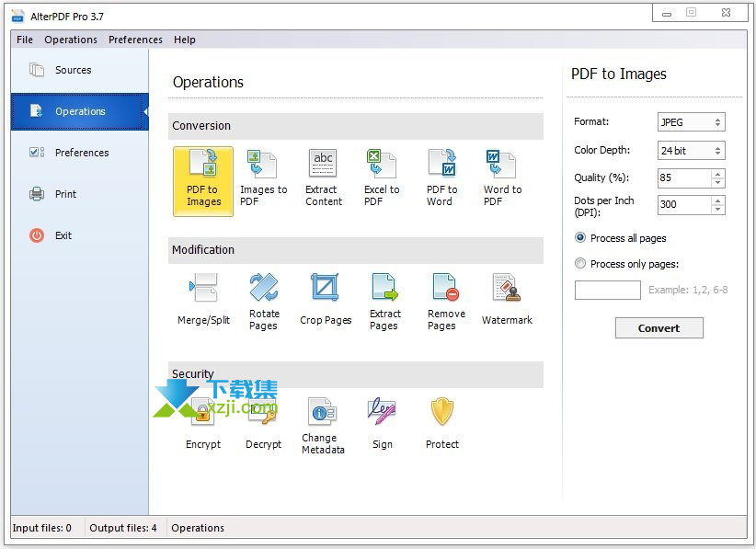This screenshot has height=549, width=756.
Task: Click the Input files: 0 status entry
Action: pos(42,528)
